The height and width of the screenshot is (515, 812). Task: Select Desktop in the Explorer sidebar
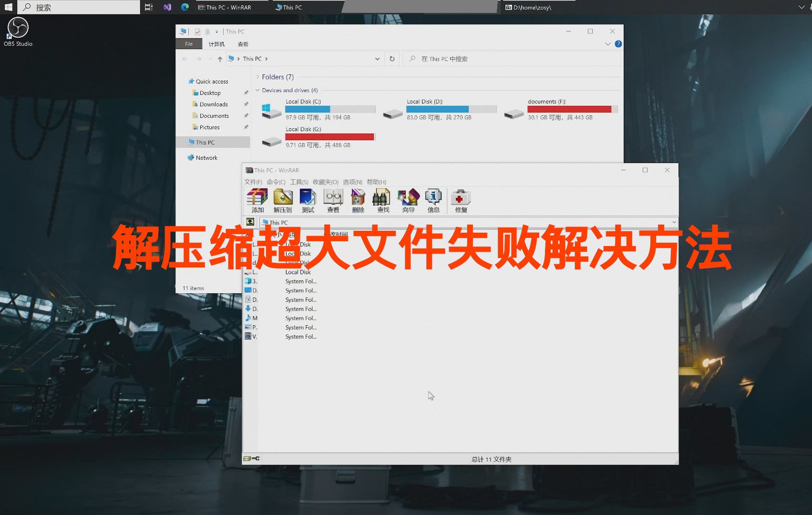pyautogui.click(x=206, y=93)
